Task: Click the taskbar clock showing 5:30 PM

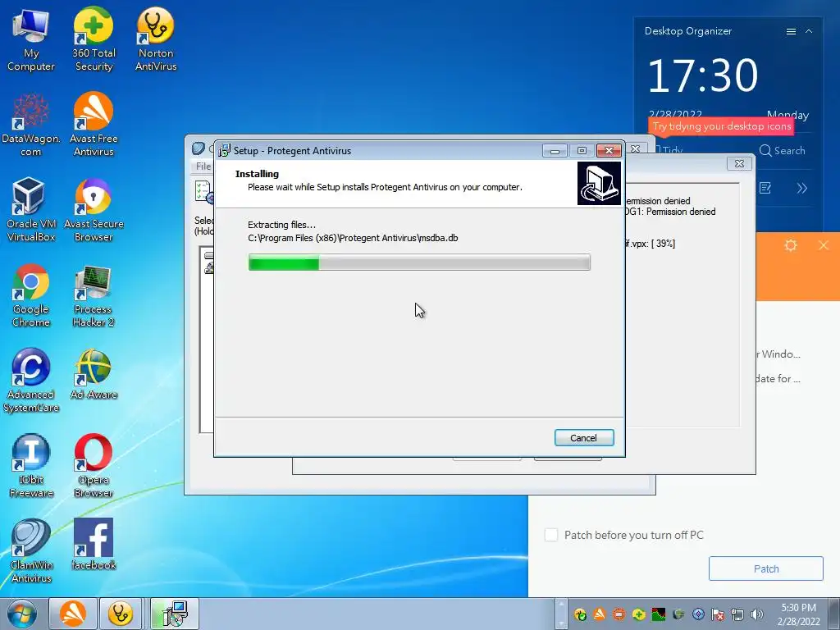Action: pos(799,614)
